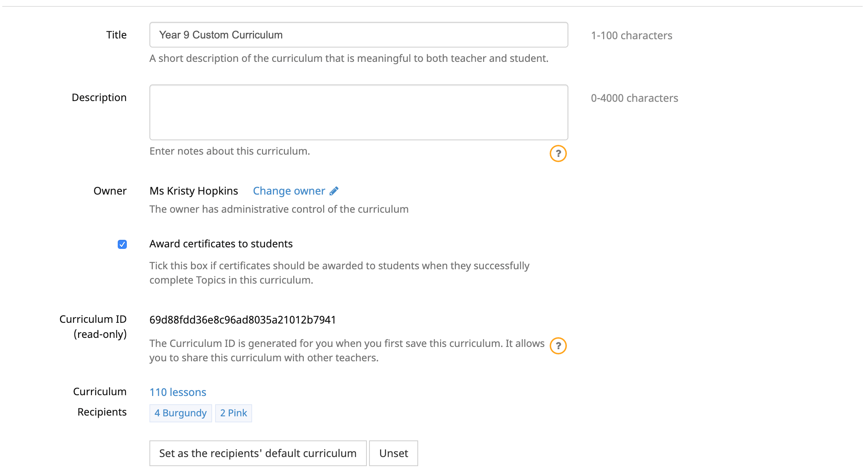
Task: Click the '1-100 characters' hint text
Action: [631, 35]
